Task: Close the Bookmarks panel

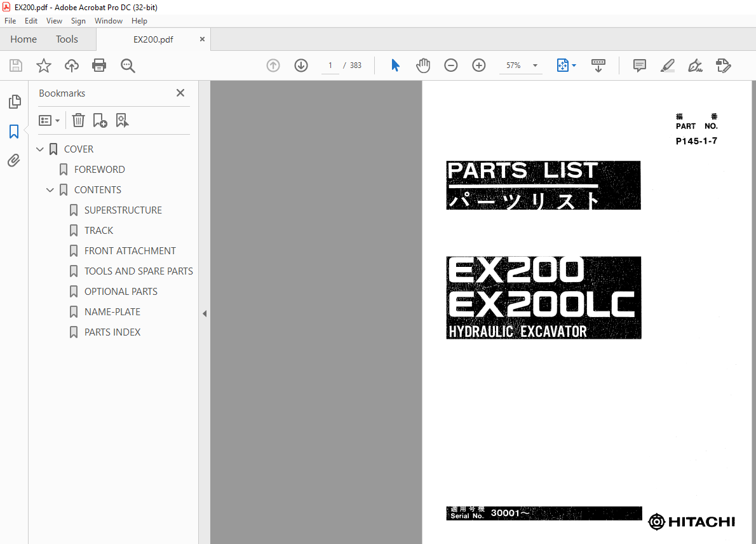Action: coord(180,93)
